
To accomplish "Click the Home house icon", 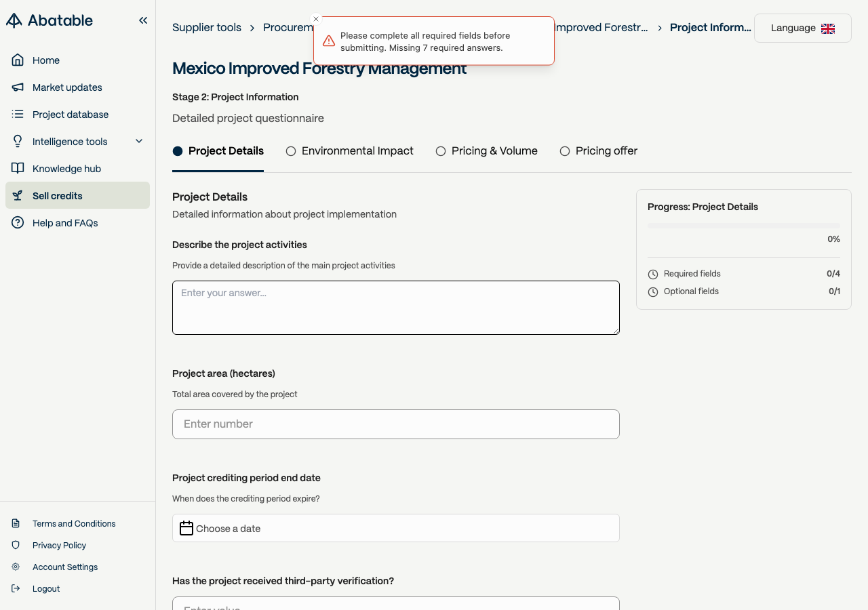I will [x=18, y=60].
